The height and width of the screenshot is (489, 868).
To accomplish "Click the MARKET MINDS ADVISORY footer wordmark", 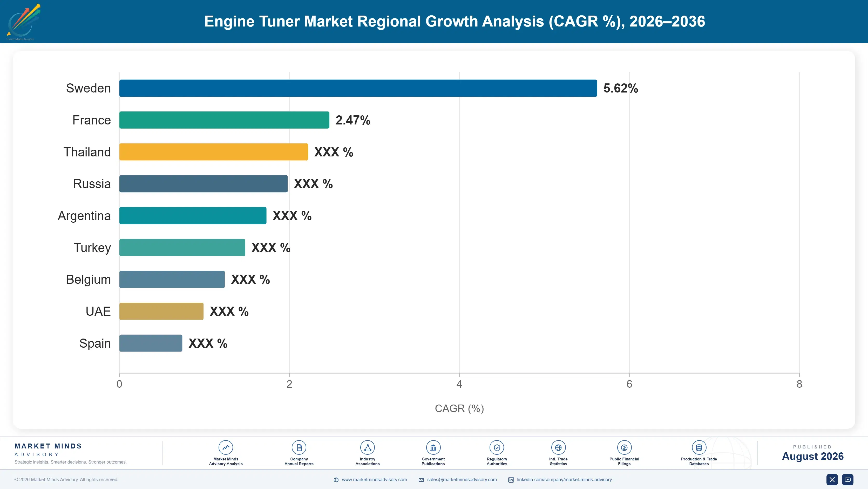I will pos(48,450).
